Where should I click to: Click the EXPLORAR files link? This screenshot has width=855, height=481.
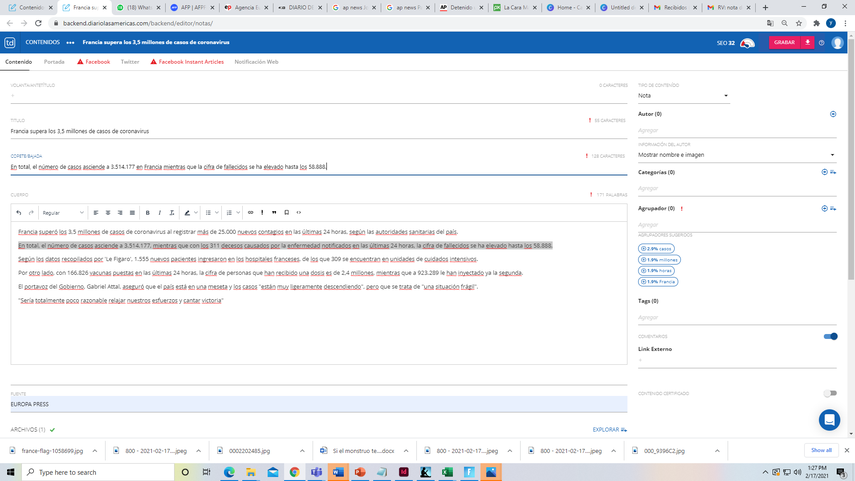pyautogui.click(x=609, y=429)
